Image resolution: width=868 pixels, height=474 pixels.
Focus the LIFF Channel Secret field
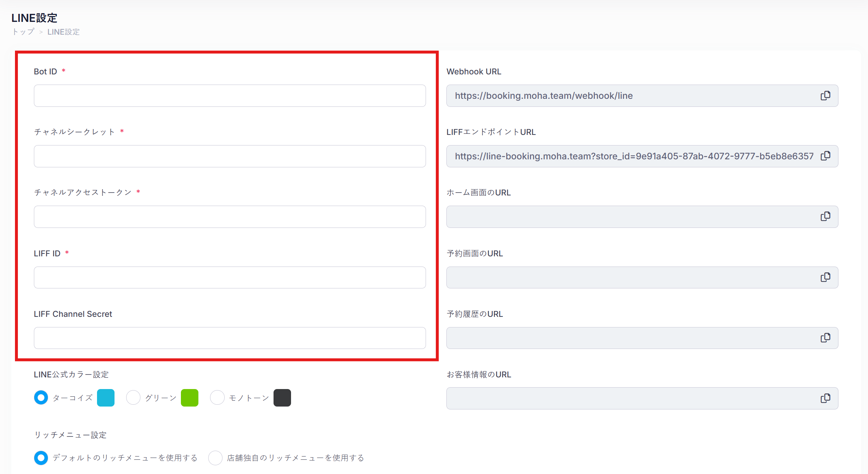(230, 338)
